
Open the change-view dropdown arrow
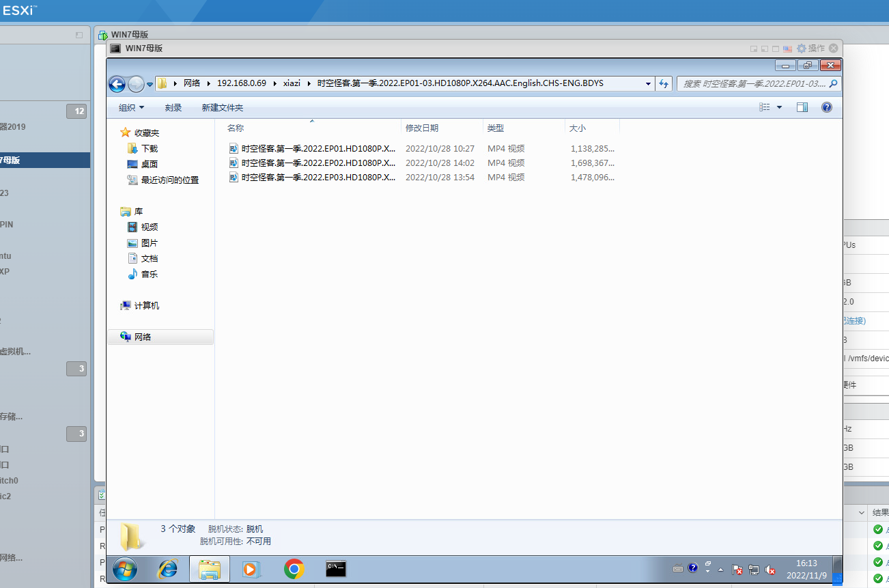coord(778,107)
